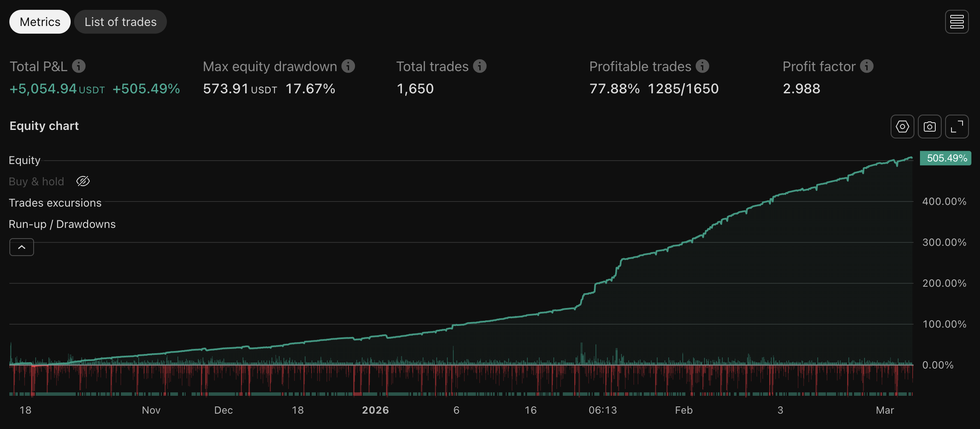Click the +5,054.94 USDT value
Screen dimensions: 980x429
[x=57, y=89]
